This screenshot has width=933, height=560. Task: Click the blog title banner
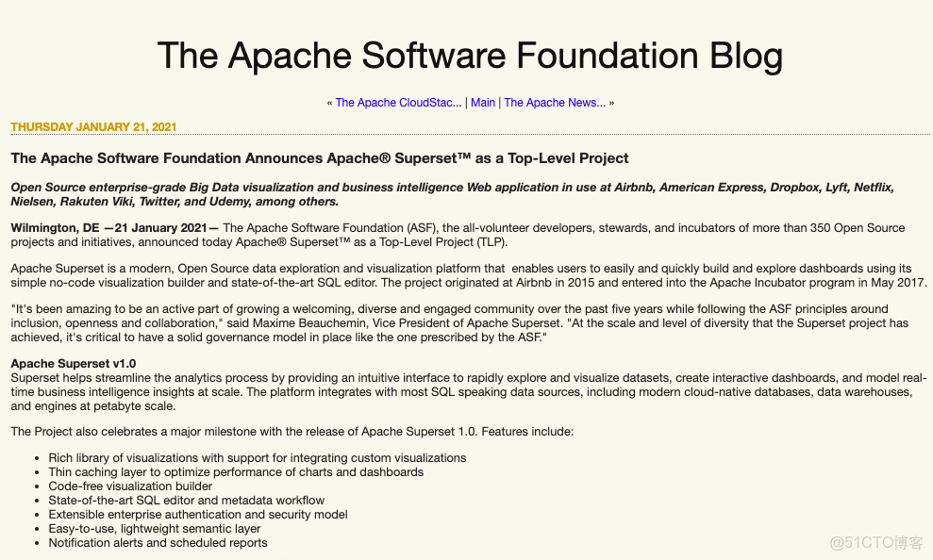(x=469, y=56)
